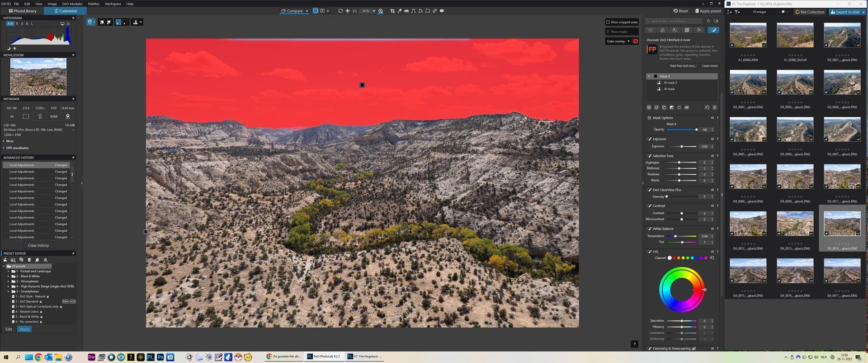Select the Crop tool in the toolbar
This screenshot has height=363, width=868.
(392, 11)
